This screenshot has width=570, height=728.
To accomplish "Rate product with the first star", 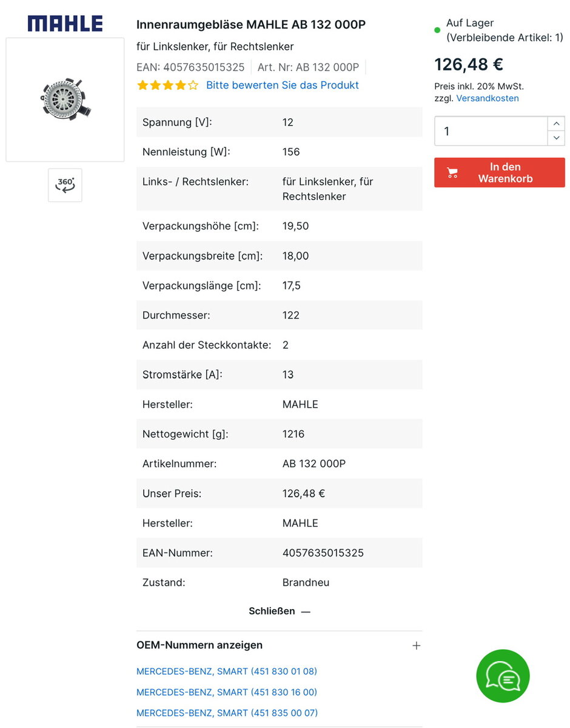I will 142,86.
